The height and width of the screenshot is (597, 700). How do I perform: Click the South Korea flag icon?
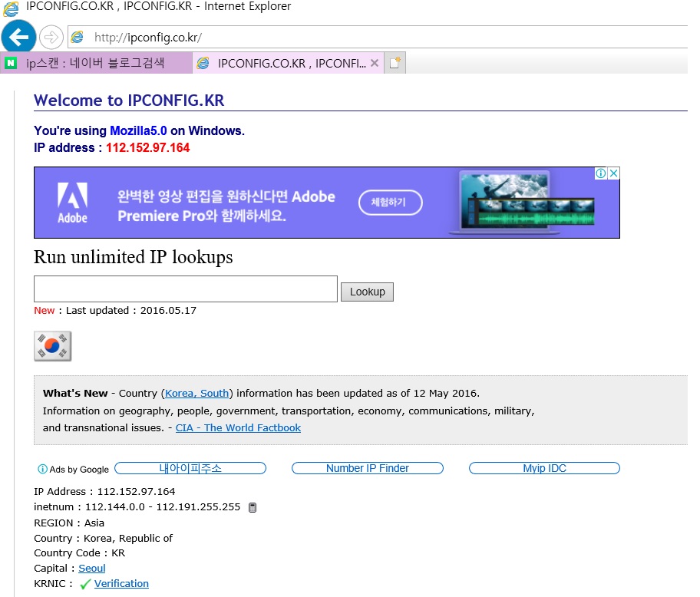[52, 346]
